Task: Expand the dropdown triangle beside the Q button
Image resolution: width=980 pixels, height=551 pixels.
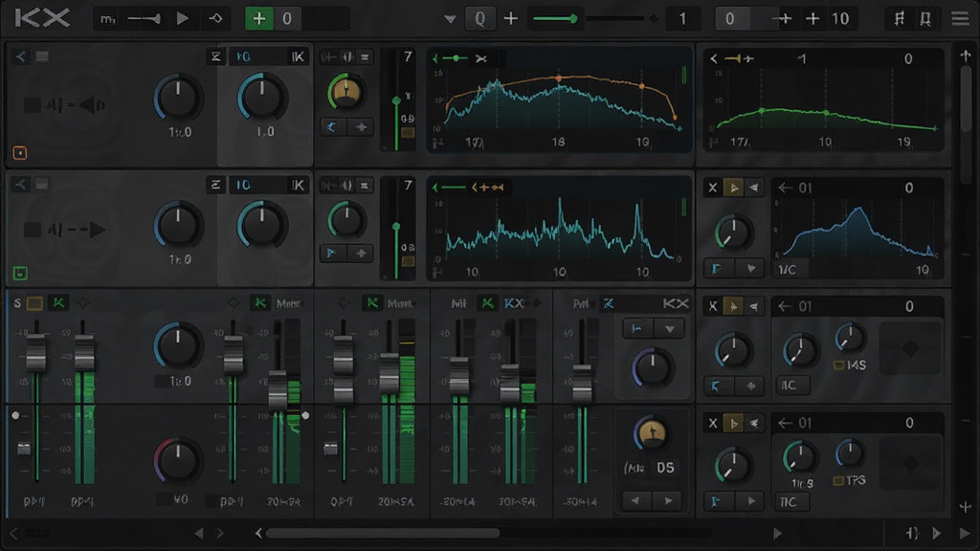Action: [450, 19]
